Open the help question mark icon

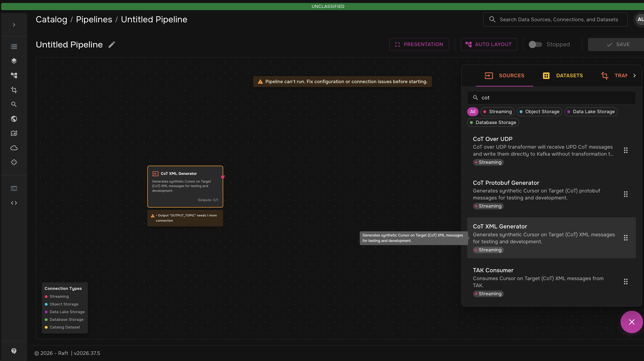click(14, 351)
